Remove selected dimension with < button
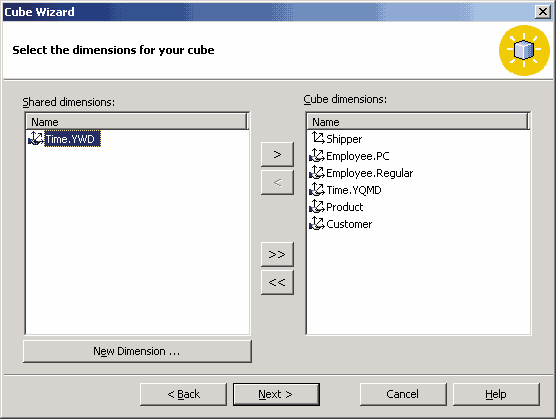Screen dimensions: 556x419 (277, 182)
